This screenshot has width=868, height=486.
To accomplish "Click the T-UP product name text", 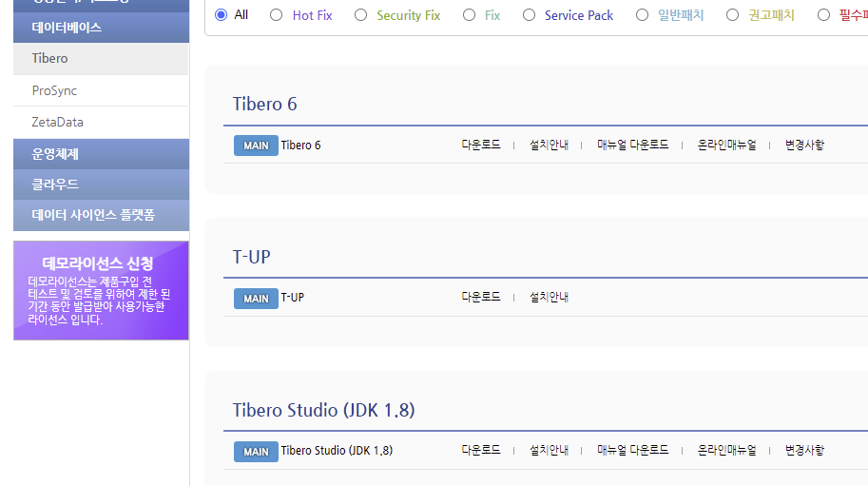I will [x=292, y=298].
